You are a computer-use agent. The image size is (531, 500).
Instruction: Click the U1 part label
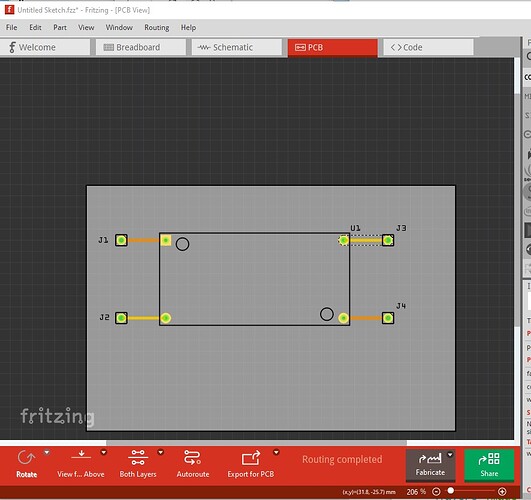tap(355, 228)
